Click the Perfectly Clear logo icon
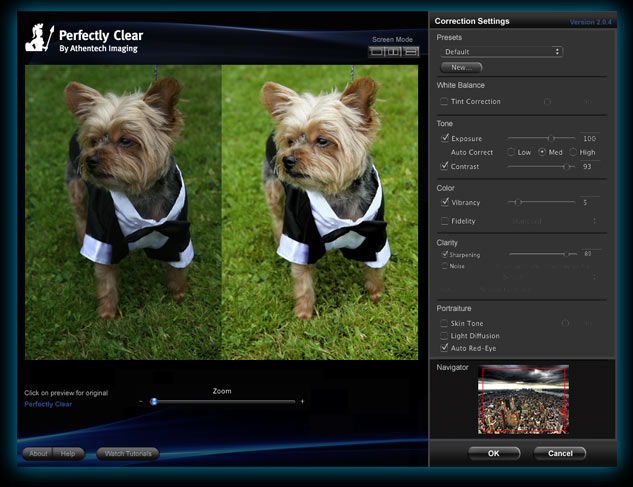 click(x=40, y=38)
